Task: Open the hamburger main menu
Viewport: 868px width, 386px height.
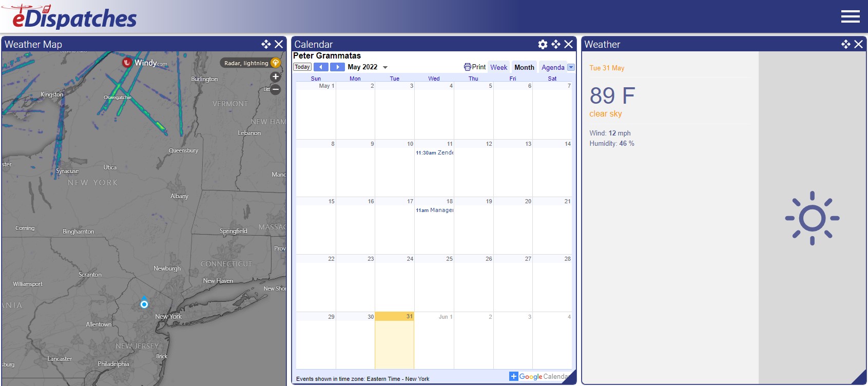Action: click(850, 16)
